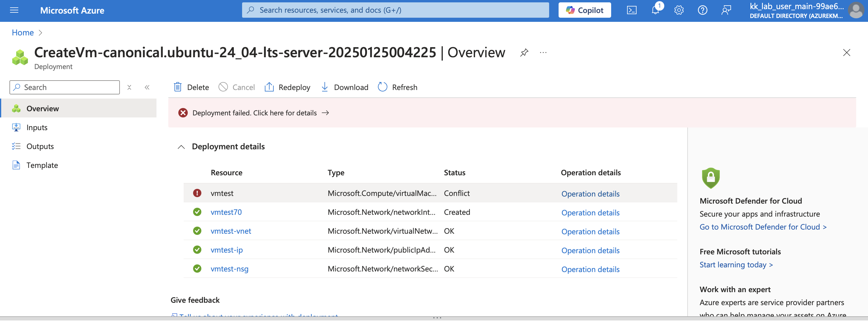Refresh the deployment overview
This screenshot has width=868, height=324.
[x=397, y=87]
